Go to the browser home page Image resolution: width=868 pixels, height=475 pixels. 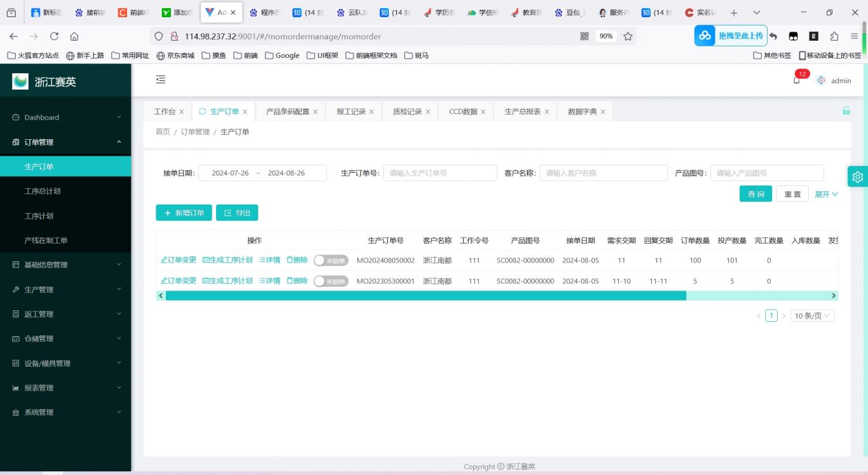click(74, 36)
